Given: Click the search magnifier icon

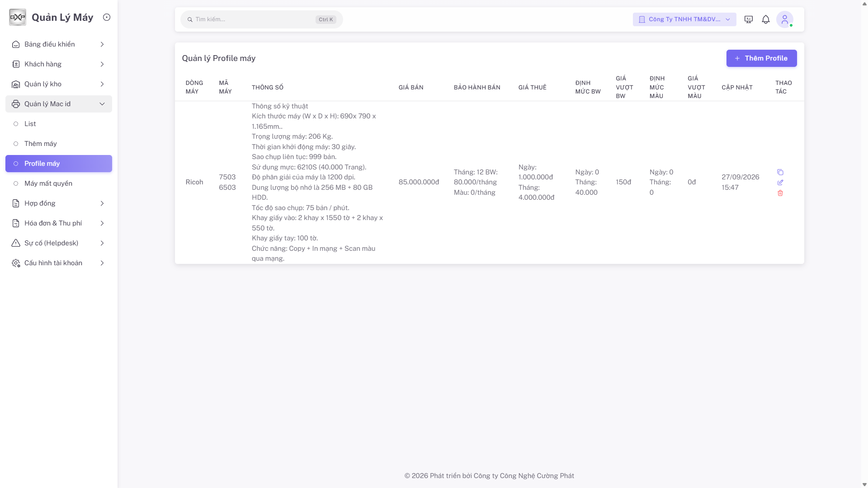Looking at the screenshot, I should click(x=190, y=19).
